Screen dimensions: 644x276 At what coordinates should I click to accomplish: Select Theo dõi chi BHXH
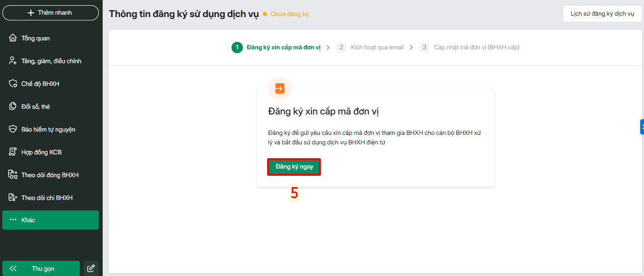[51, 198]
